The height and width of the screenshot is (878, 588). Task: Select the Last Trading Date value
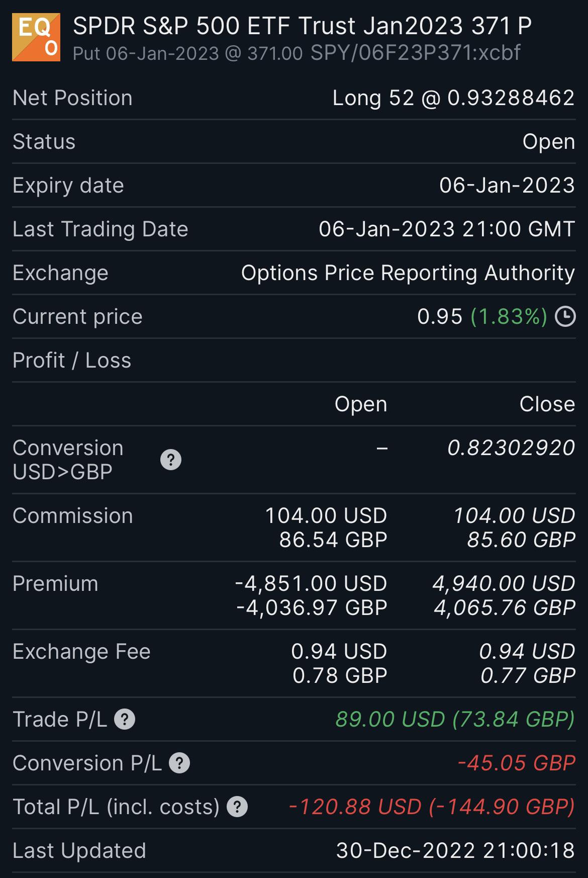(446, 229)
